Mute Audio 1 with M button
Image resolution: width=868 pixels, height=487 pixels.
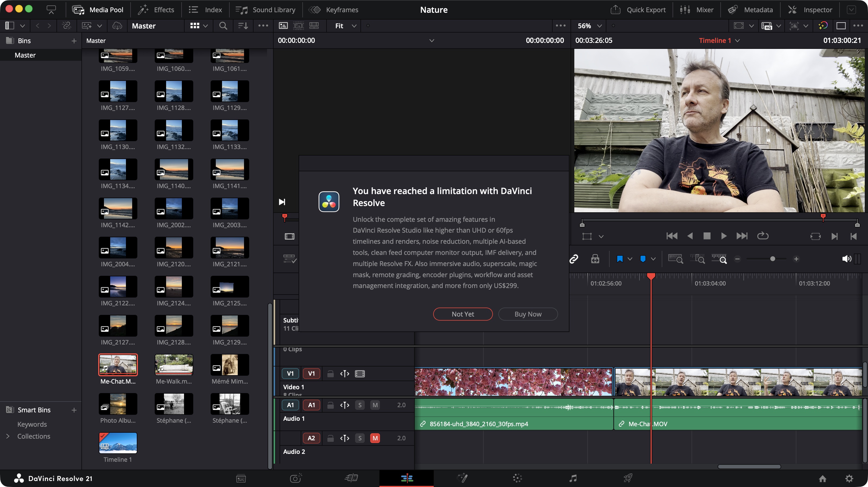tap(375, 405)
